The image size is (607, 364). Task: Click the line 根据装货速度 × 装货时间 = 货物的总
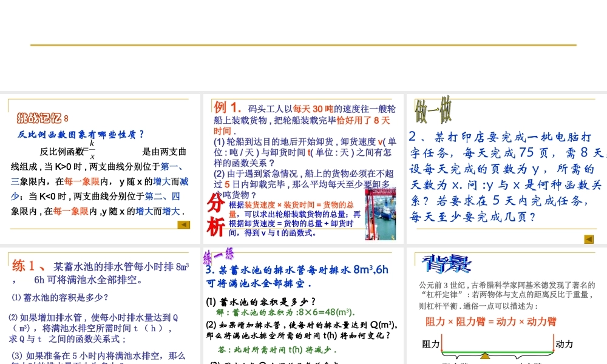[291, 205]
